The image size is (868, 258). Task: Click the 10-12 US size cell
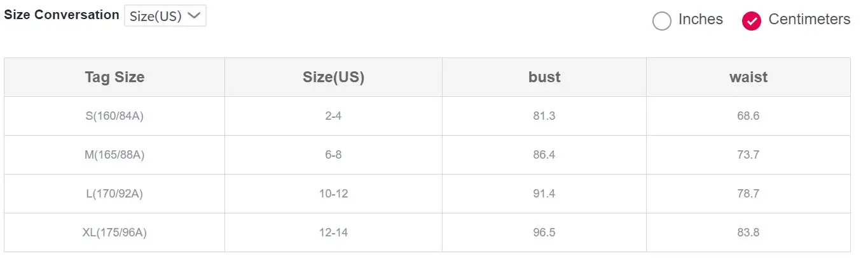(333, 194)
